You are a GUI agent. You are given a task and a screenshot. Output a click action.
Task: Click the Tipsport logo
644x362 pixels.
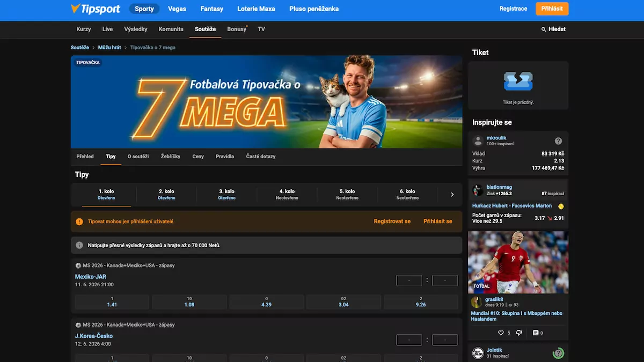point(95,9)
